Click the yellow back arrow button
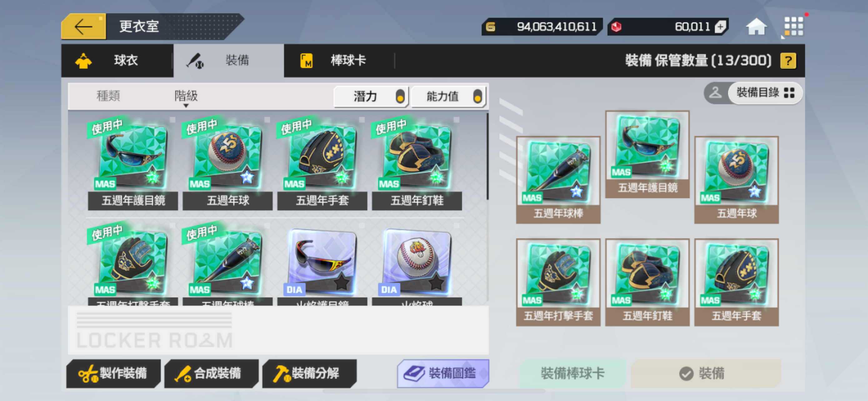Screen dimensions: 868x401 [83, 27]
